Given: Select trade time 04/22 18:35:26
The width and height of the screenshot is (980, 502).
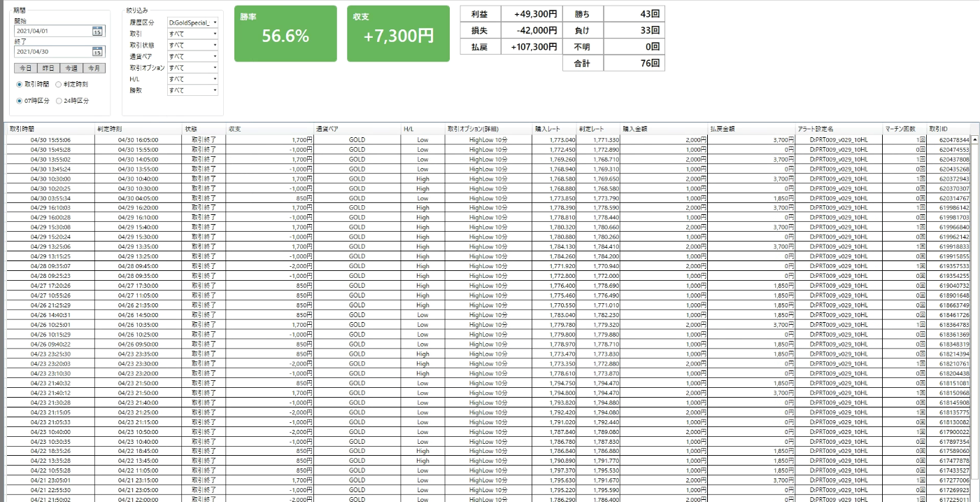Looking at the screenshot, I should [x=50, y=452].
